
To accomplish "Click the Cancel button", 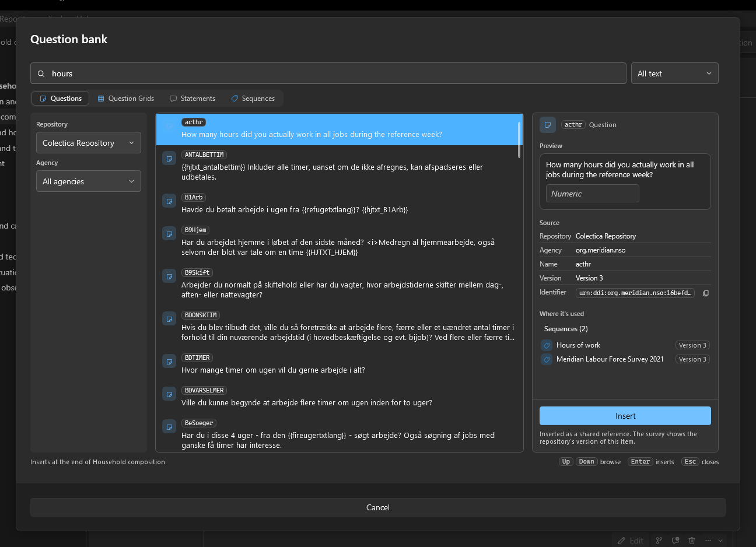I will pyautogui.click(x=378, y=507).
